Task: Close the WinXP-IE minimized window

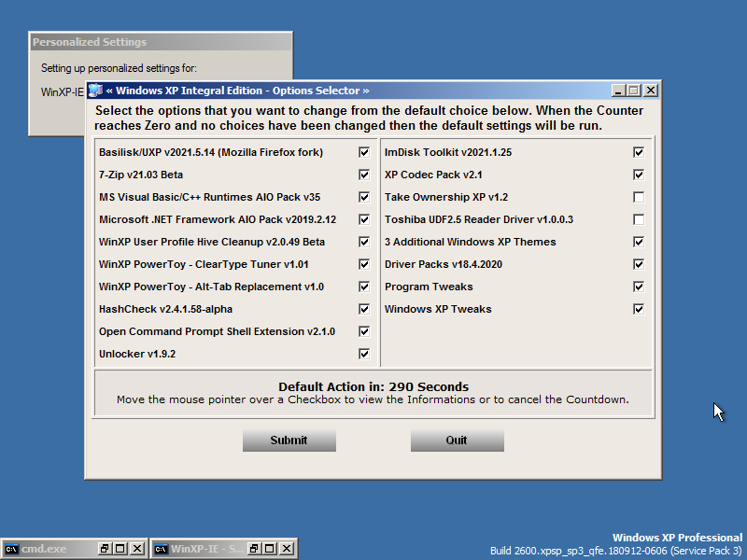Action: (287, 549)
